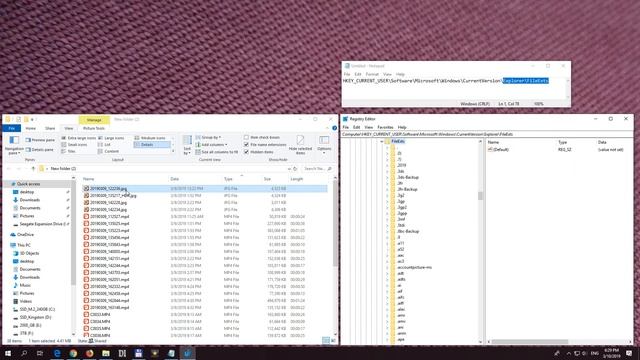Click taskbar search magnifier icon
This screenshot has height=360, width=640.
pos(24,353)
